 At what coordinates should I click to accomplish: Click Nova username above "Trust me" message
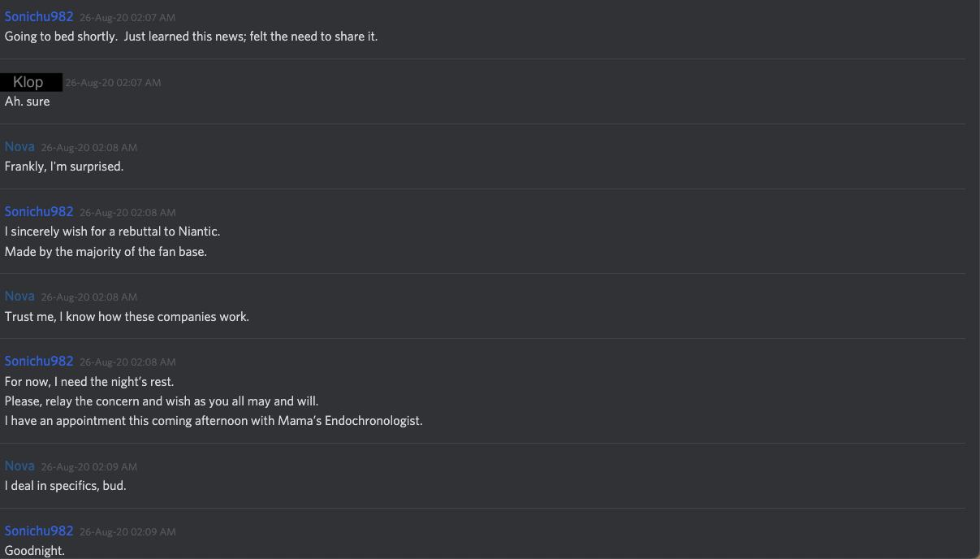point(19,297)
